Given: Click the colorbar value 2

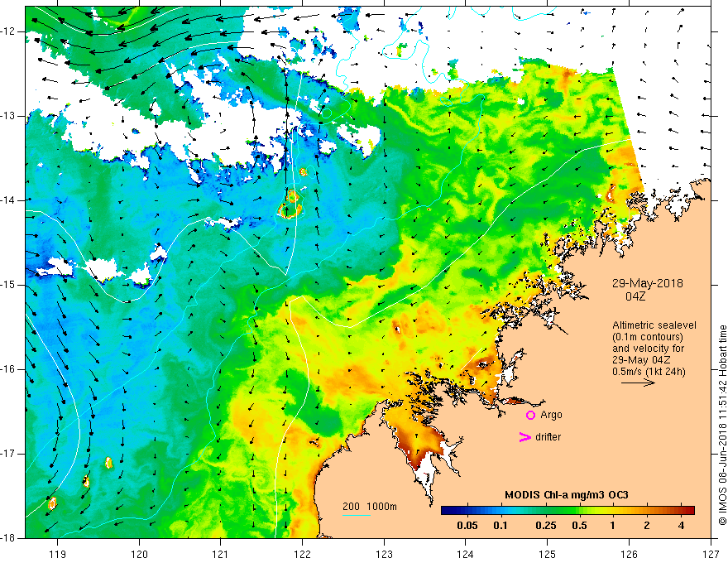Looking at the screenshot, I should click(x=647, y=526).
